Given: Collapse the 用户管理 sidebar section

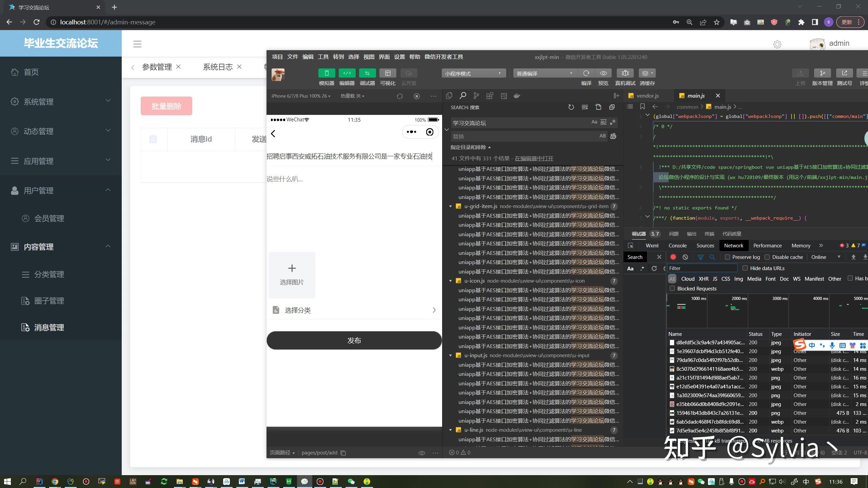Looking at the screenshot, I should click(x=108, y=190).
